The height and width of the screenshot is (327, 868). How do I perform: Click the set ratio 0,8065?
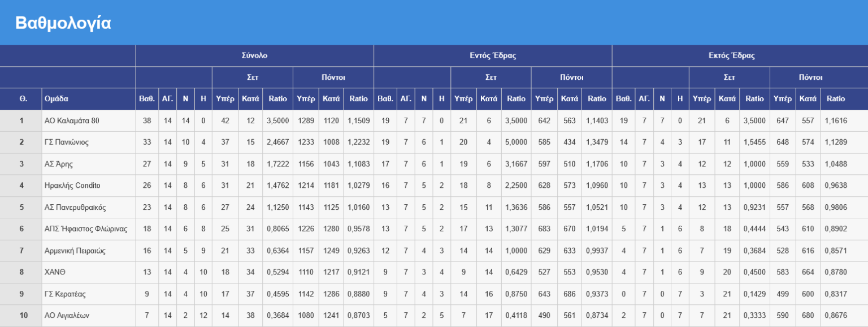click(x=277, y=229)
